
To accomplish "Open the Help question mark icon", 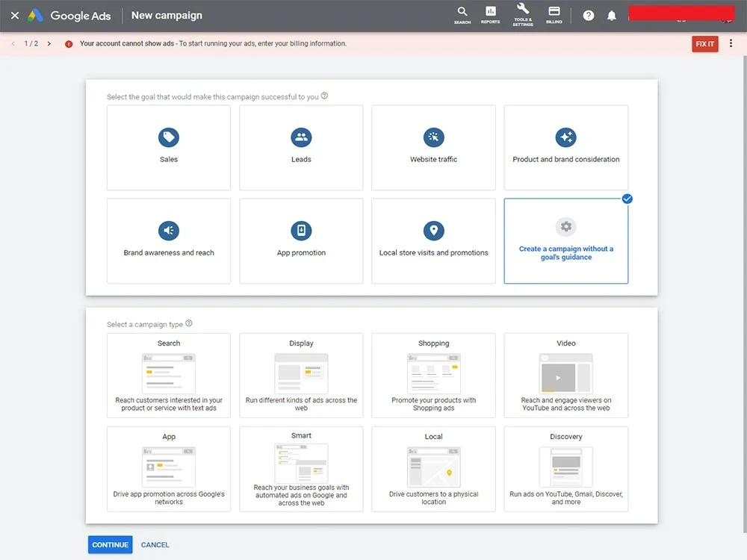I will (x=589, y=16).
